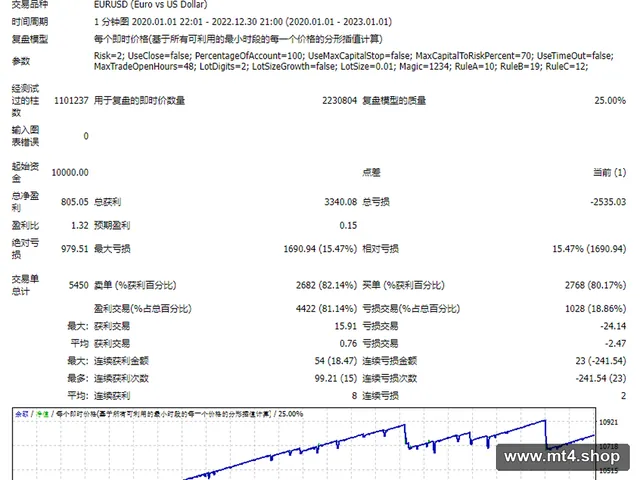Click total net profit value 805.05
The width and height of the screenshot is (640, 480).
pyautogui.click(x=75, y=202)
